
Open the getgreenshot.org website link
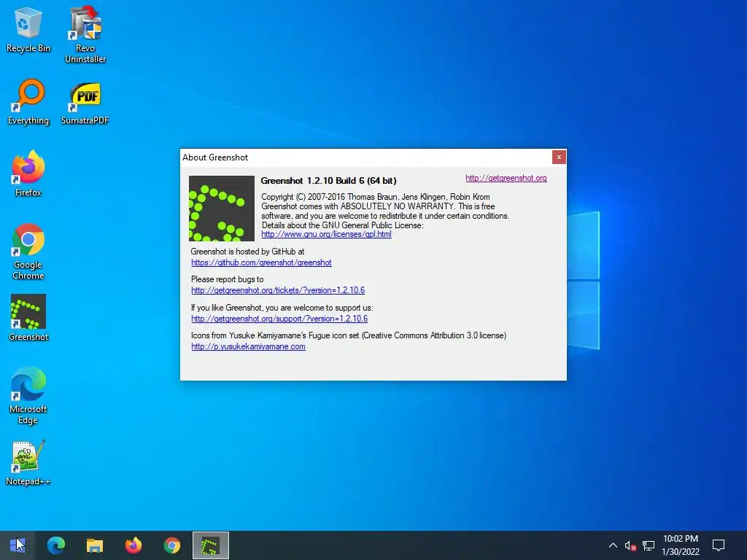pyautogui.click(x=506, y=178)
